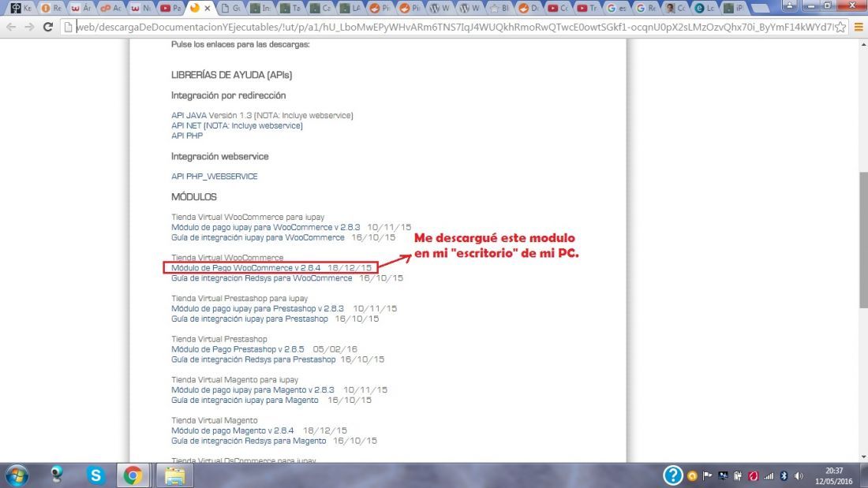Open Bluetooth devices tray icon
The height and width of the screenshot is (488, 868).
tap(784, 476)
